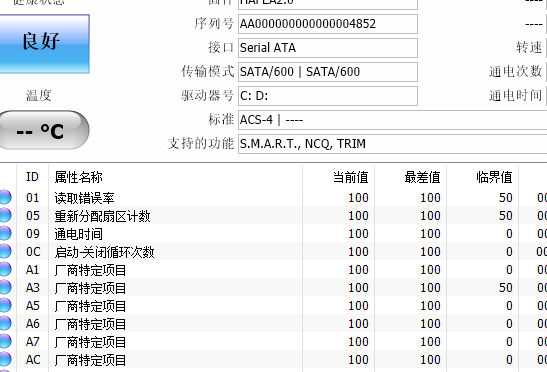
Task: Click the ID column header
Action: click(x=32, y=177)
